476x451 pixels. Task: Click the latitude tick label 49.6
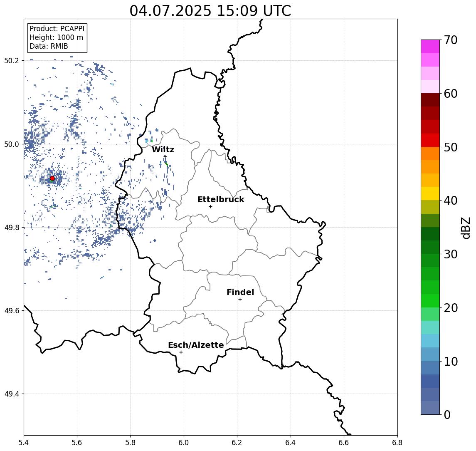coord(11,311)
